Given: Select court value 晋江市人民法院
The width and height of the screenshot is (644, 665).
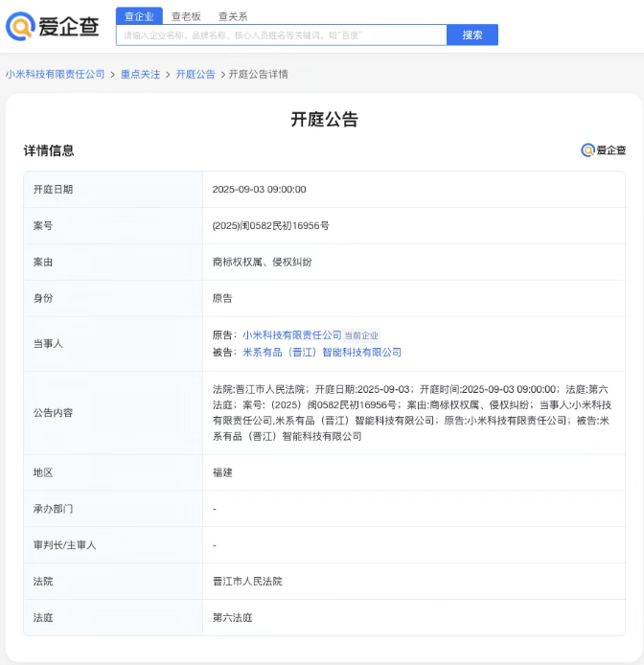Looking at the screenshot, I should pyautogui.click(x=247, y=581).
